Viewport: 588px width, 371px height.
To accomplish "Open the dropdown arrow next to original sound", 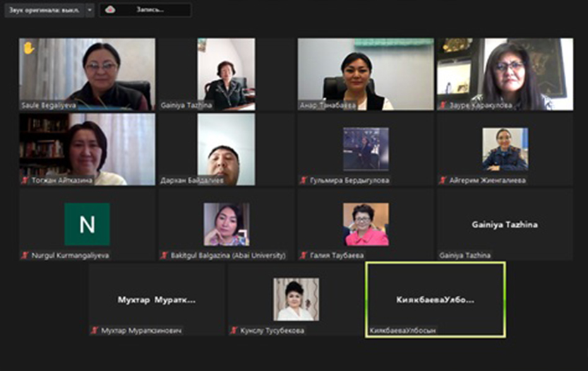I will click(90, 10).
